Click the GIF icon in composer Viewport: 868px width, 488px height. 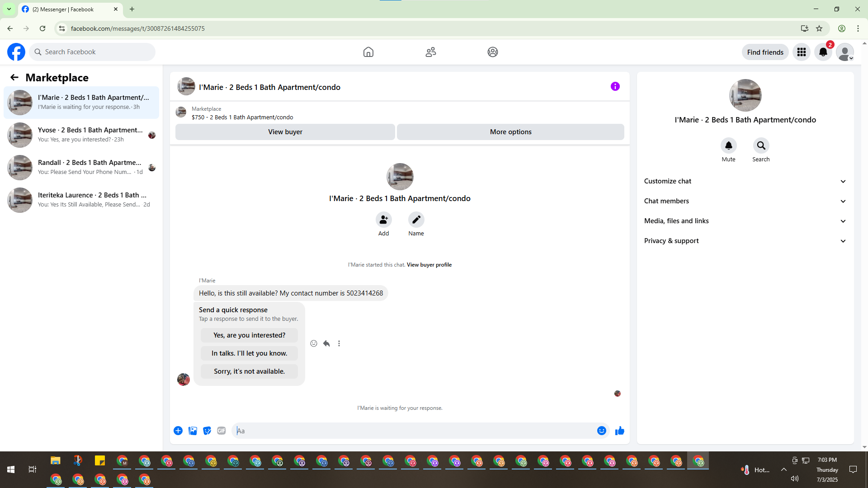[221, 431]
